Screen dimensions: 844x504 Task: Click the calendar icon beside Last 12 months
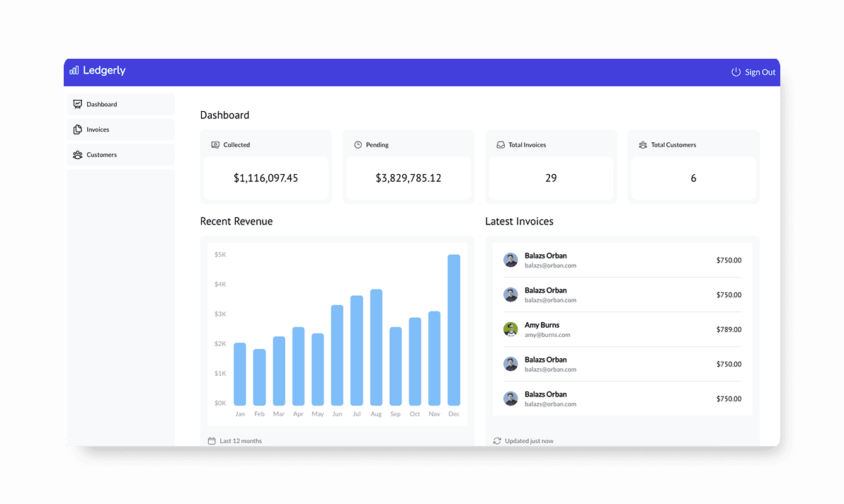tap(212, 440)
